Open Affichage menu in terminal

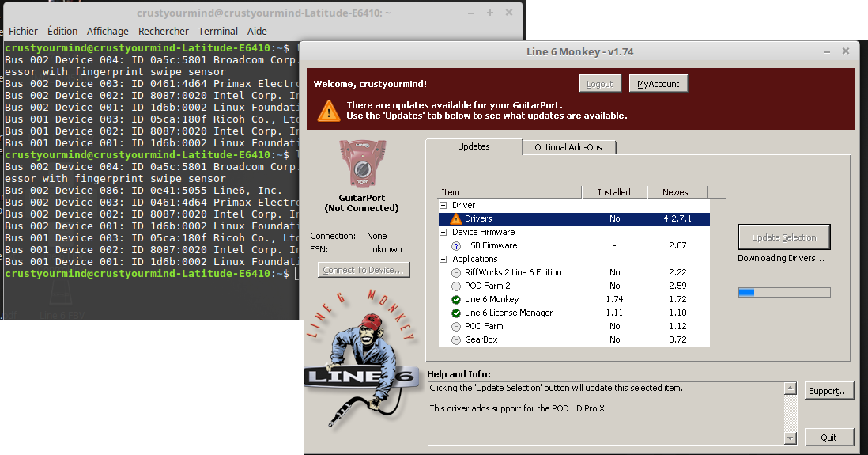tap(108, 32)
